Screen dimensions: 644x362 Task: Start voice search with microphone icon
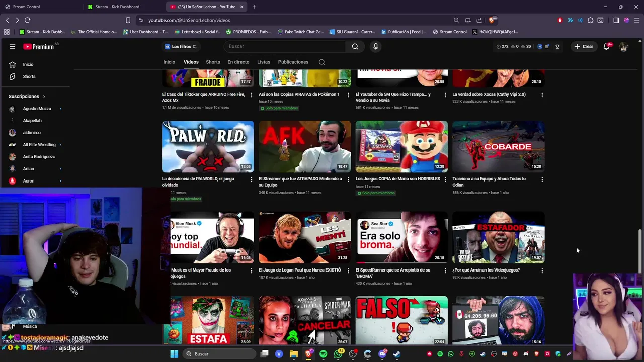click(x=375, y=46)
